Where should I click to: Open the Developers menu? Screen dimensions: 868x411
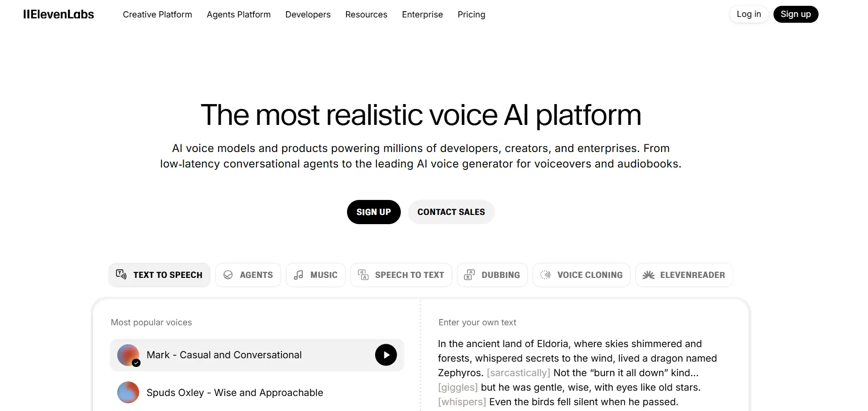(308, 15)
